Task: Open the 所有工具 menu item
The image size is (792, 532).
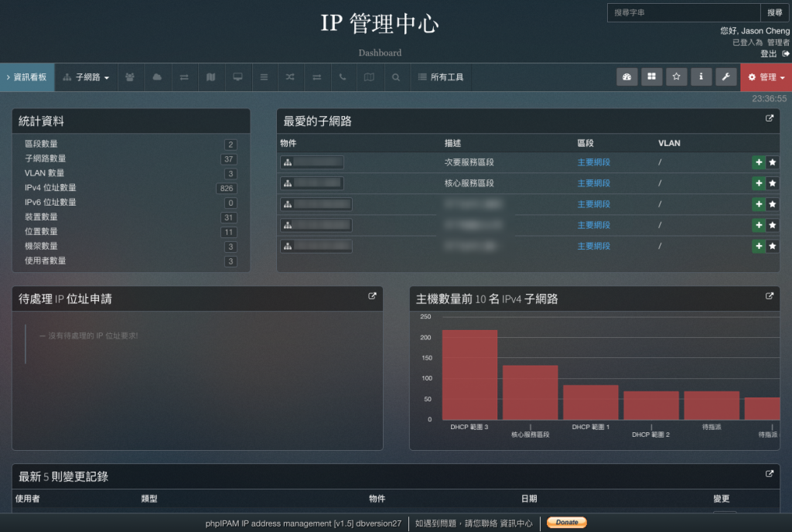Action: pyautogui.click(x=441, y=77)
